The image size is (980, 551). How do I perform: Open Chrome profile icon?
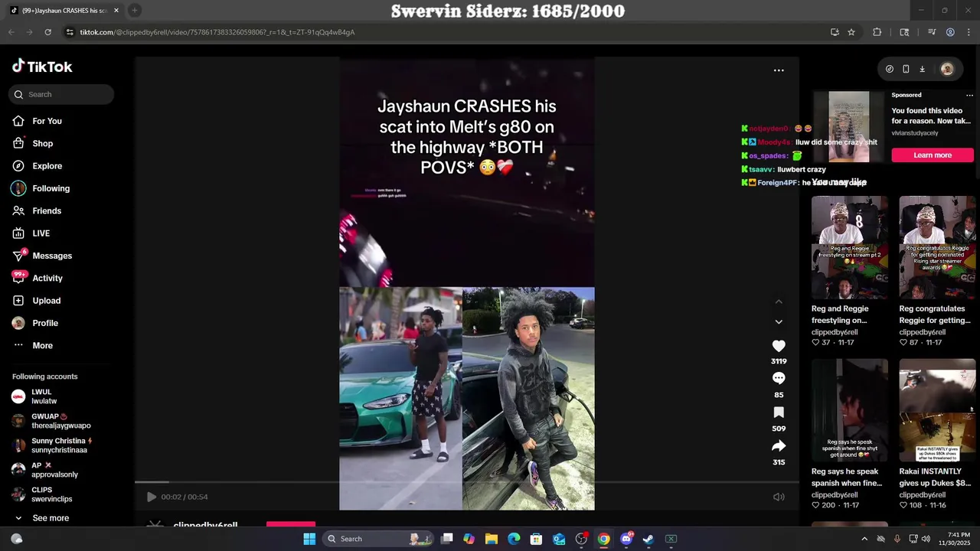950,32
